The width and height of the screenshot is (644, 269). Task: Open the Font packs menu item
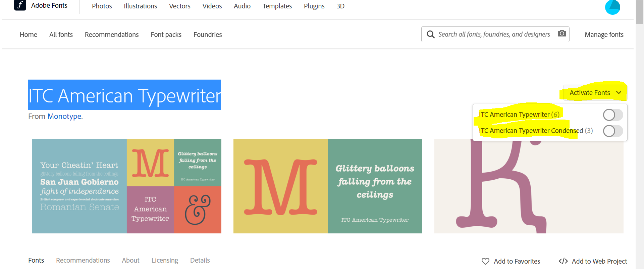[166, 35]
